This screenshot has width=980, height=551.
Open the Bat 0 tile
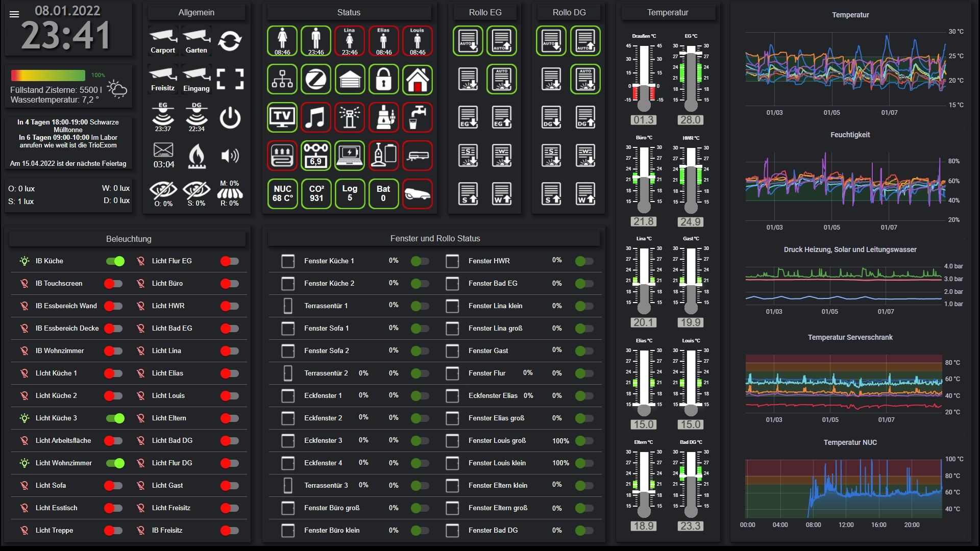click(383, 194)
